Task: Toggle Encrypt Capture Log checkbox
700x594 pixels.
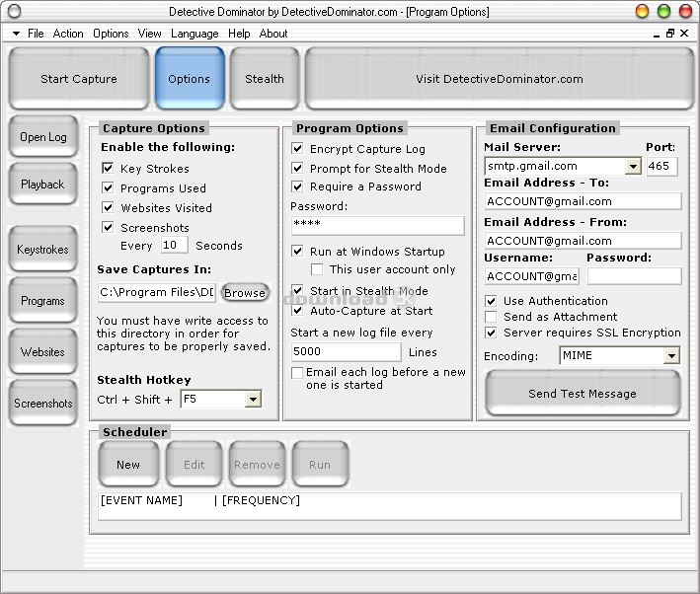Action: pyautogui.click(x=297, y=148)
